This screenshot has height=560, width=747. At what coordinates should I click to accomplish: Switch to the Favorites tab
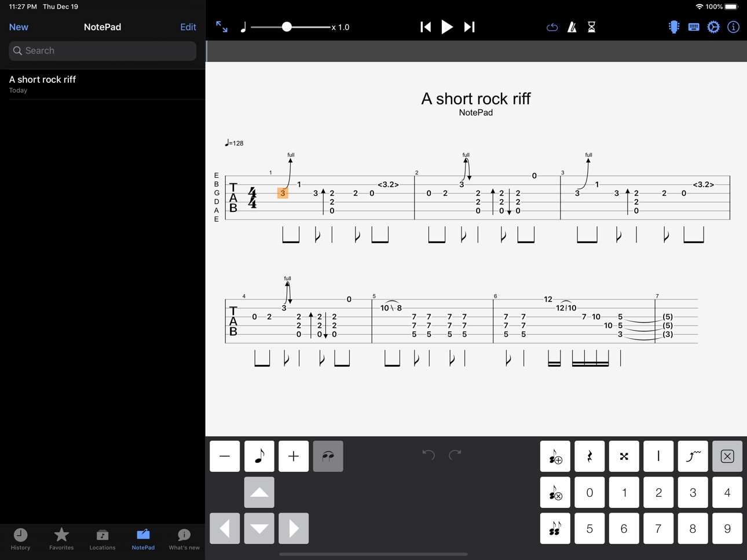coord(61,539)
